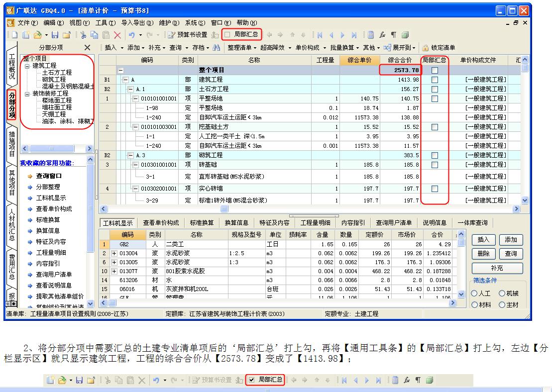
Task: Click the open folder icon
Action: pyautogui.click(x=37, y=35)
